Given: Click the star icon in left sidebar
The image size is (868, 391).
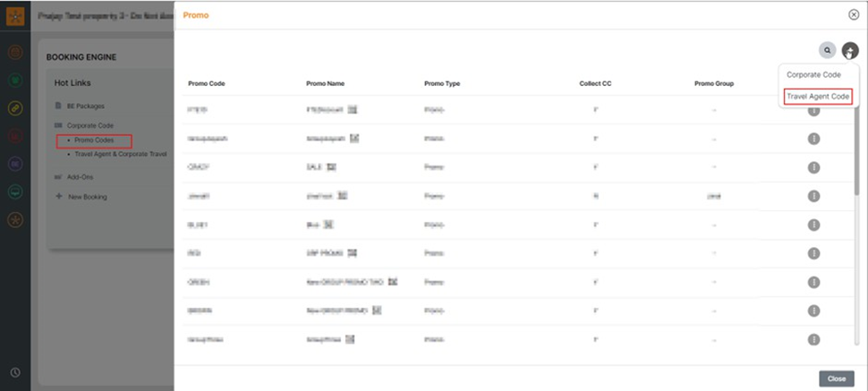Looking at the screenshot, I should coord(15,219).
